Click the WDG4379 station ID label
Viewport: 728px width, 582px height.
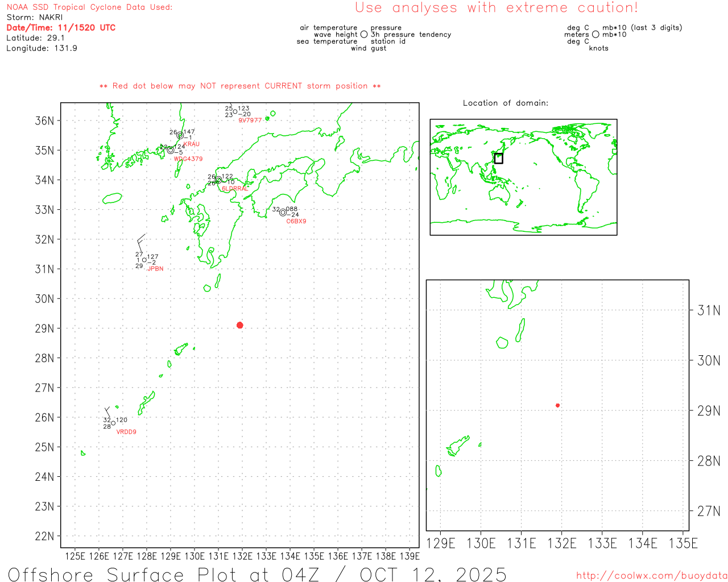coord(188,159)
